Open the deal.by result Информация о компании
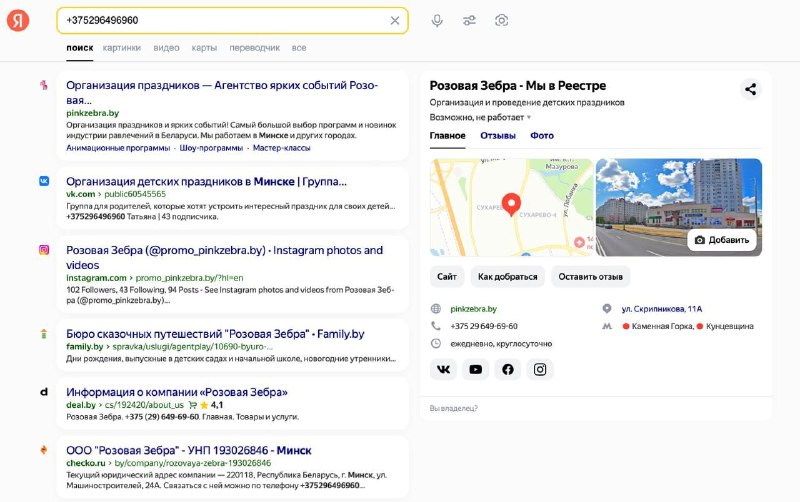 (177, 392)
